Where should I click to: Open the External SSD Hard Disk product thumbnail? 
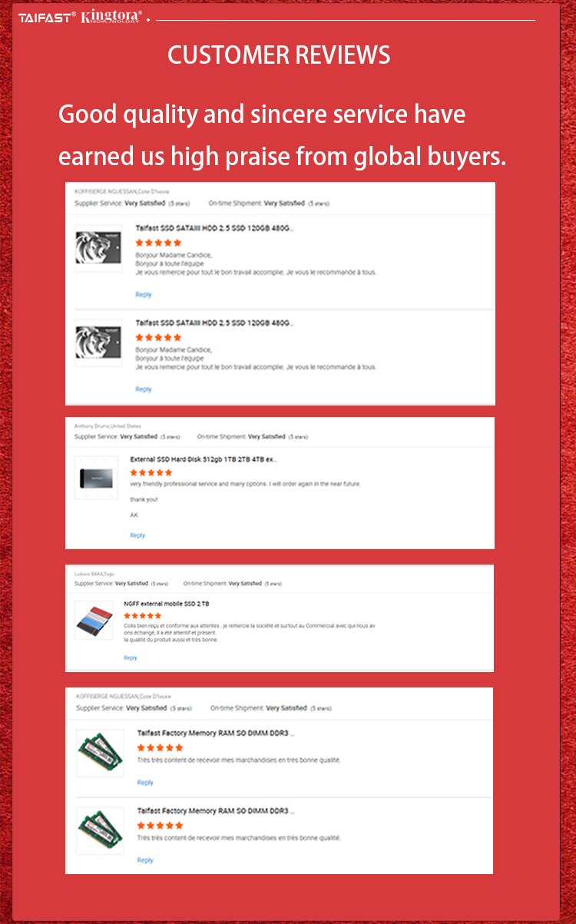pyautogui.click(x=96, y=479)
